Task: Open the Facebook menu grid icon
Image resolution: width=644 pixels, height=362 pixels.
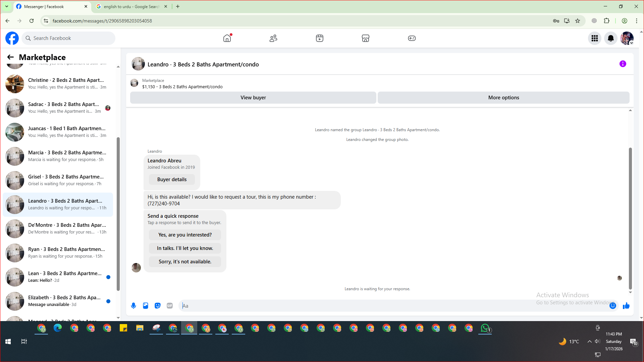Action: [595, 38]
